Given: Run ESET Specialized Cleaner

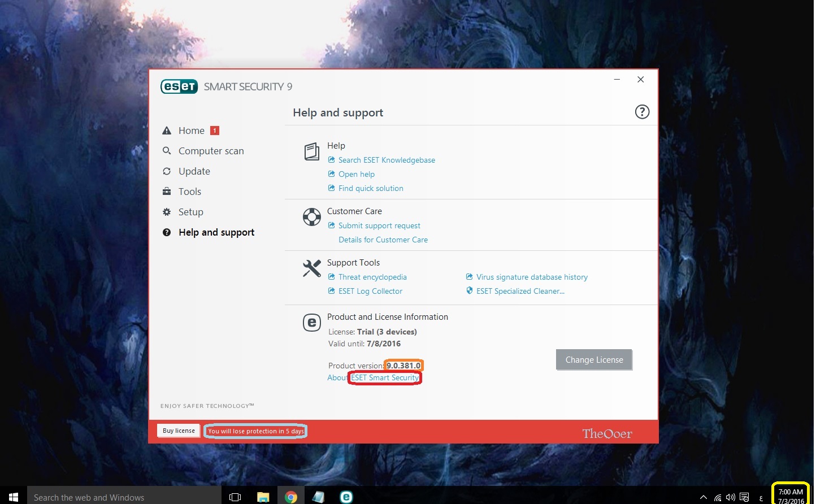Looking at the screenshot, I should click(520, 291).
